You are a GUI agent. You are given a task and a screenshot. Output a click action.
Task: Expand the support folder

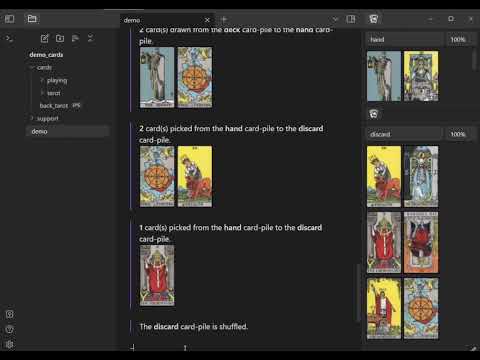[48, 118]
